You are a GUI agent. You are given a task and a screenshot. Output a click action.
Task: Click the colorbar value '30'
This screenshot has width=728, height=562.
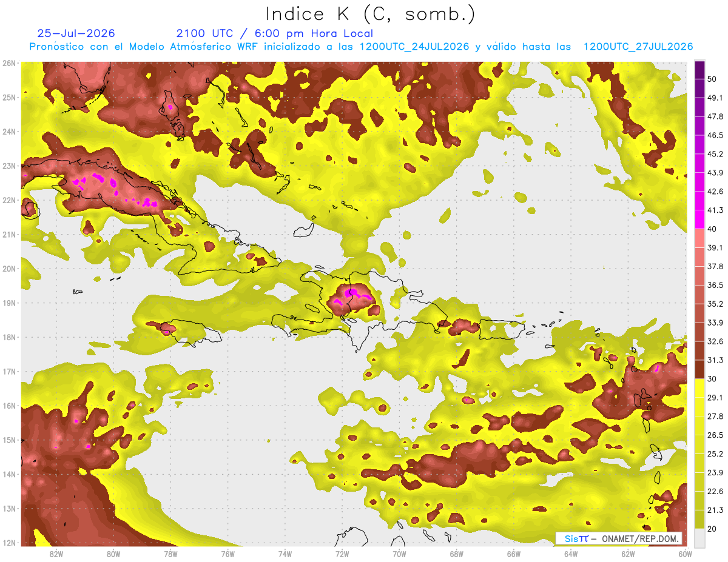[x=712, y=379]
